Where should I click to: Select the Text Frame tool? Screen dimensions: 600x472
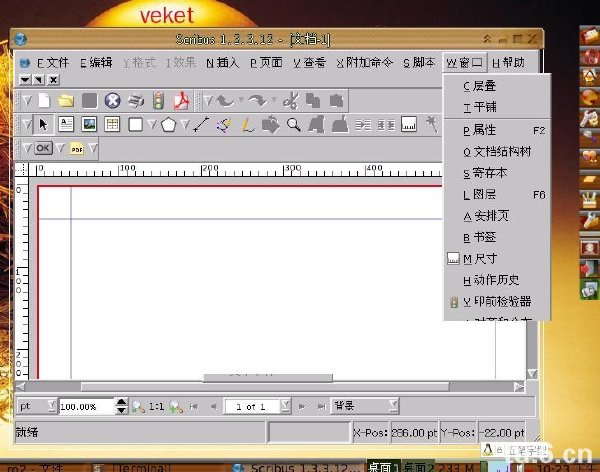66,124
